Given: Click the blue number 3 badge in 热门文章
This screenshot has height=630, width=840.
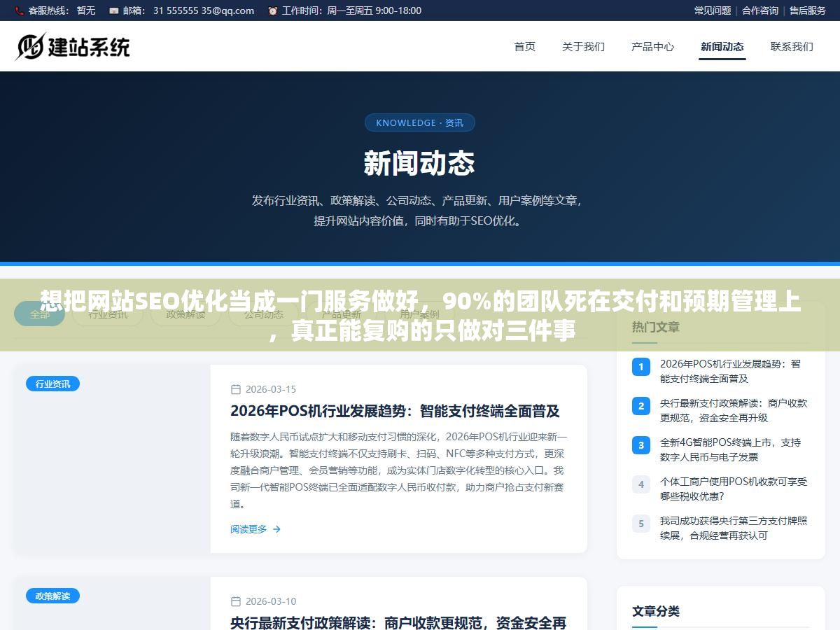Looking at the screenshot, I should (x=640, y=445).
